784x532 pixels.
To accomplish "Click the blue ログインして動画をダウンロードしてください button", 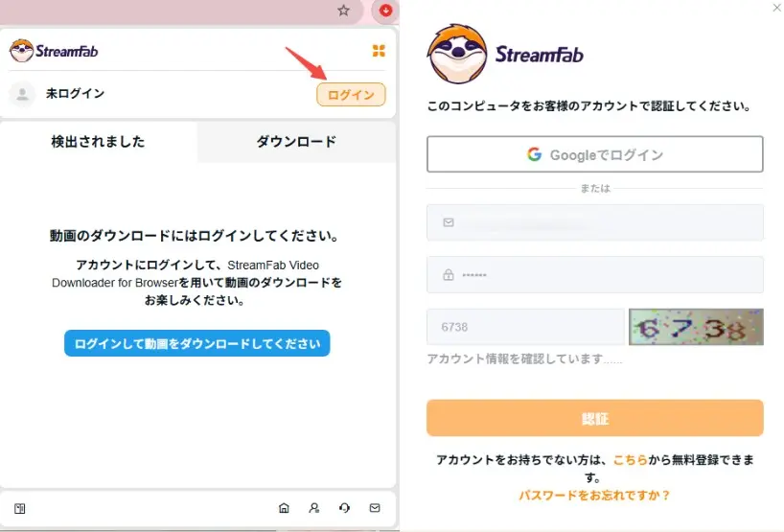I will pyautogui.click(x=197, y=343).
